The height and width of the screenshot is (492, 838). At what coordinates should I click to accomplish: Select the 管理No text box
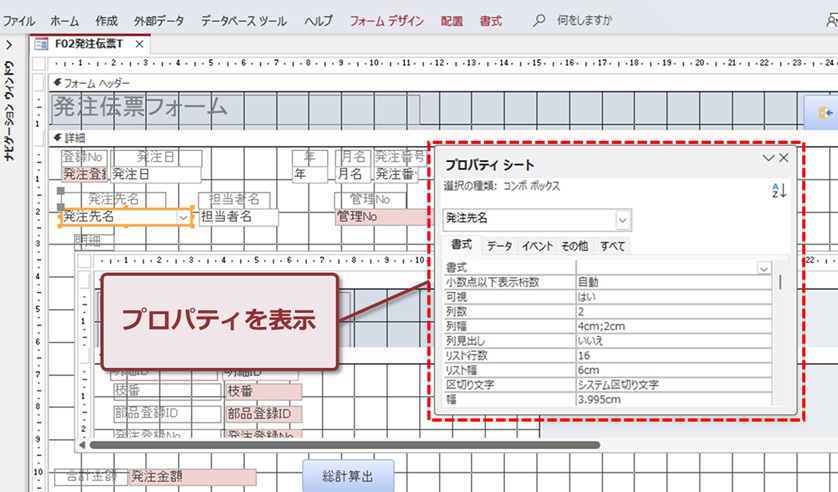click(x=382, y=217)
